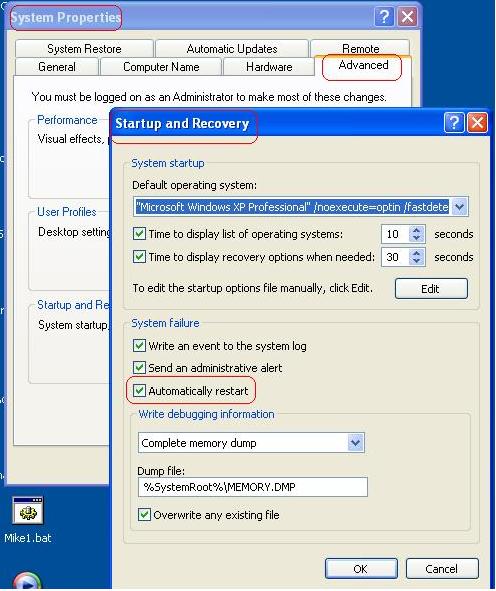This screenshot has width=496, height=591.
Task: Confirm settings with the OK button
Action: tap(361, 568)
